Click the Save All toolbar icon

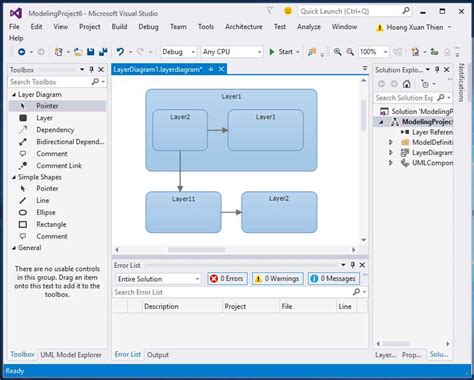tap(103, 52)
